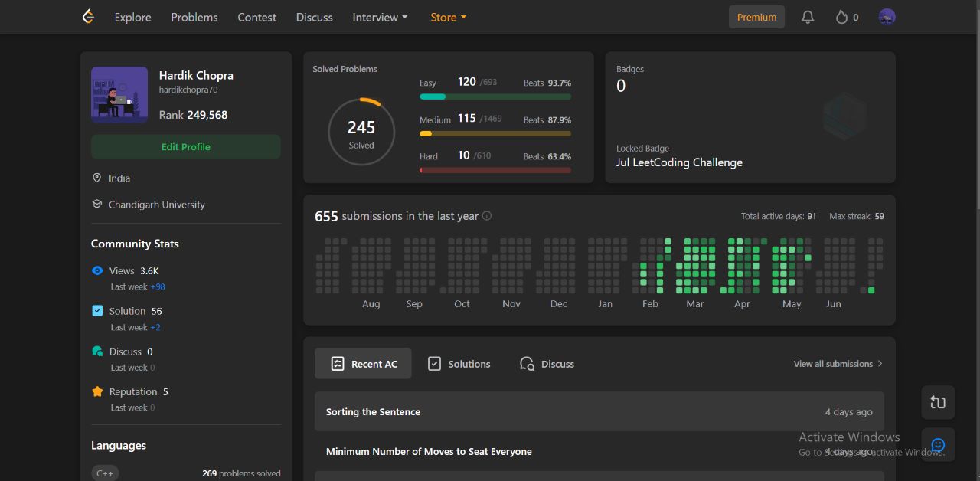The image size is (980, 481).
Task: Click the smiley feedback button
Action: click(x=938, y=444)
